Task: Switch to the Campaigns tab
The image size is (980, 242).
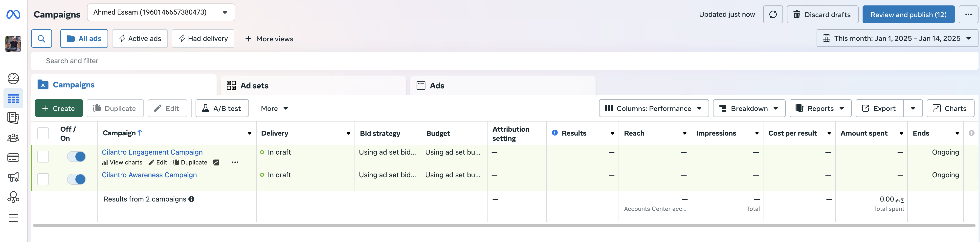Action: [x=124, y=85]
